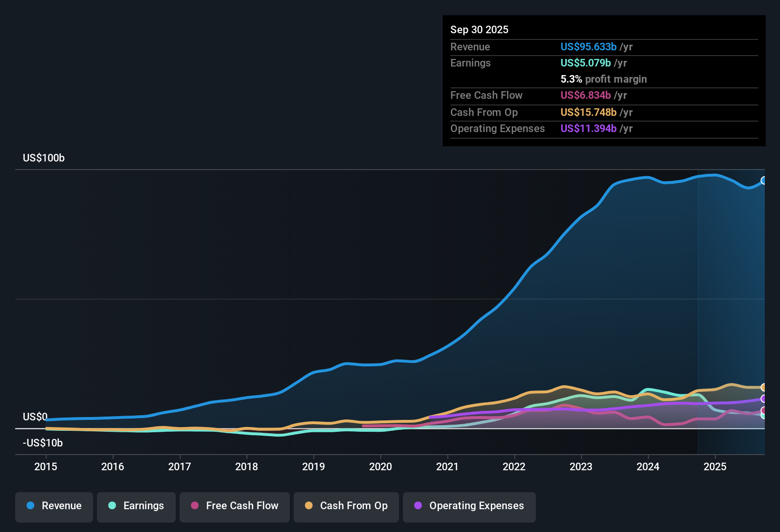The height and width of the screenshot is (532, 780).
Task: Click the Revenue value US$95.633b in tooltip
Action: coord(589,47)
